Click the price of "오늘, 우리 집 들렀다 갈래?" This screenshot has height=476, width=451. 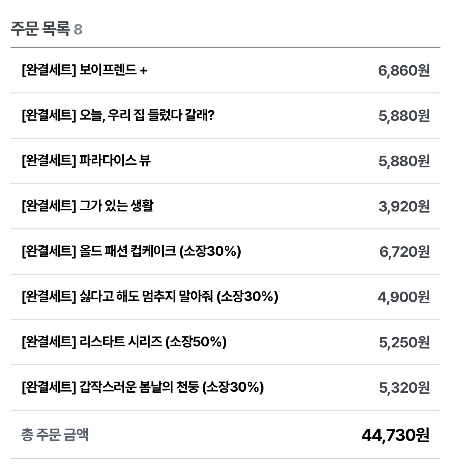coord(404,116)
